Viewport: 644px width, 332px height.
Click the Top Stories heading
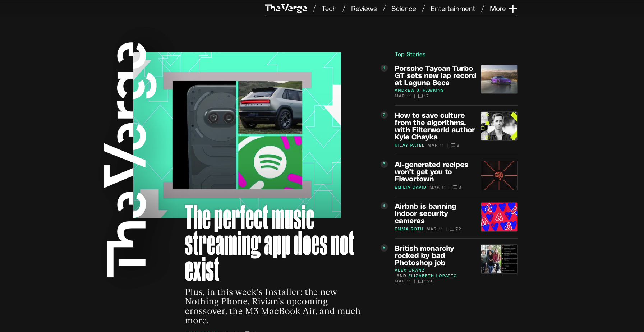coord(410,54)
